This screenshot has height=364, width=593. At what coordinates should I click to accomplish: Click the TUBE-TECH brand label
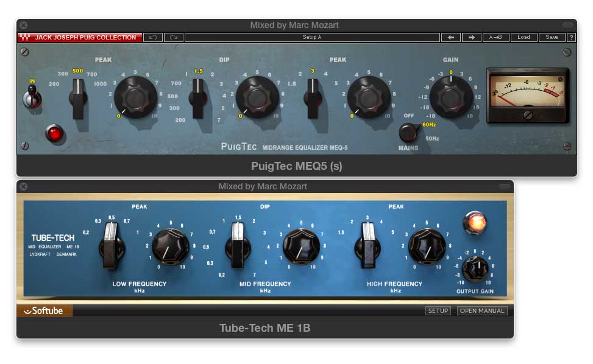tap(53, 238)
